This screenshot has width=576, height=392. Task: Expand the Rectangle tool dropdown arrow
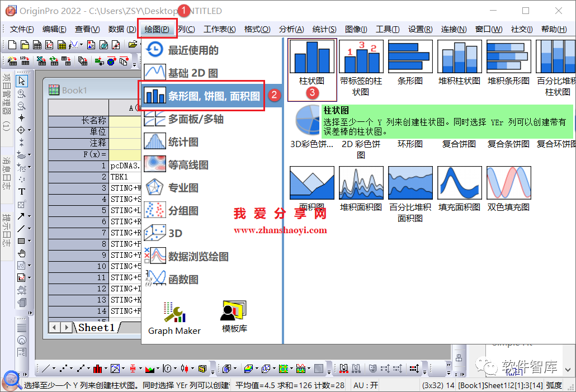(30, 241)
